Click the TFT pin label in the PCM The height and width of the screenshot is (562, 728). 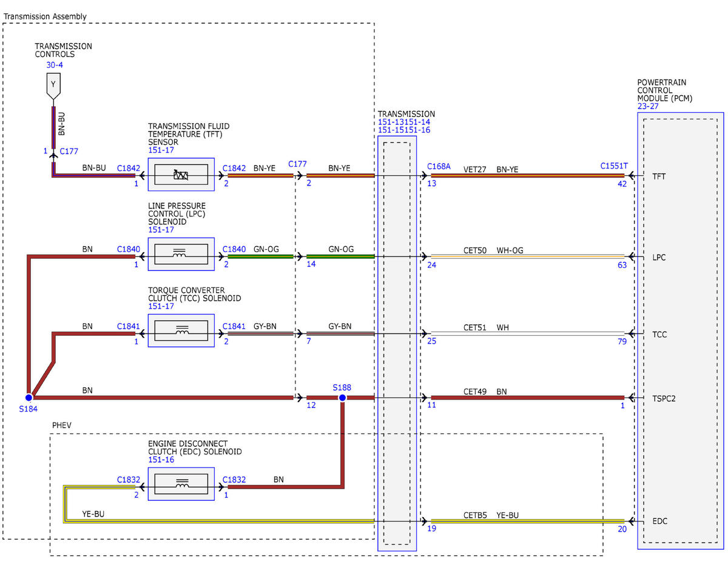[659, 176]
